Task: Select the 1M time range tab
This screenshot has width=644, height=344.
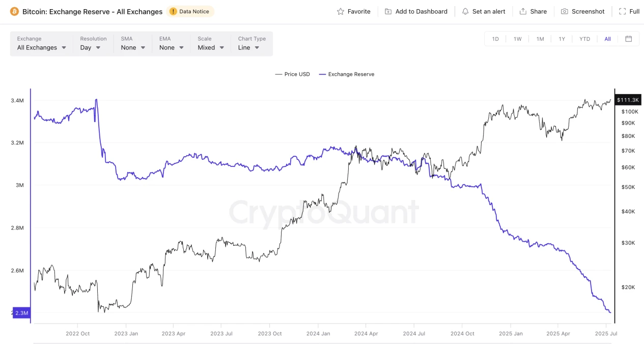Action: click(x=540, y=39)
